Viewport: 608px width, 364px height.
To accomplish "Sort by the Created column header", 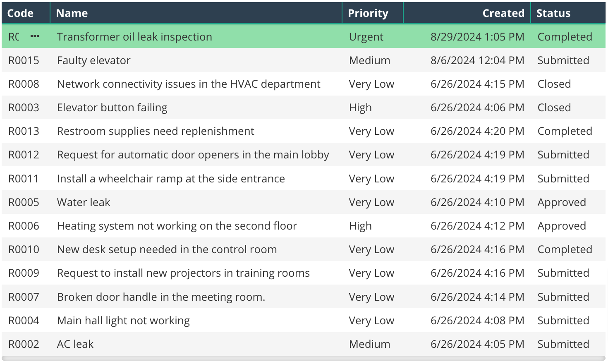I will [x=503, y=13].
